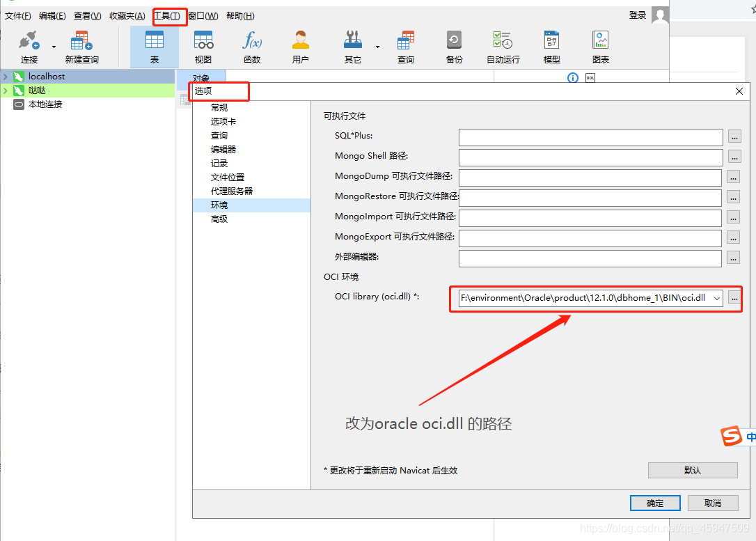
Task: Expand the localhost connection node
Action: coord(6,76)
